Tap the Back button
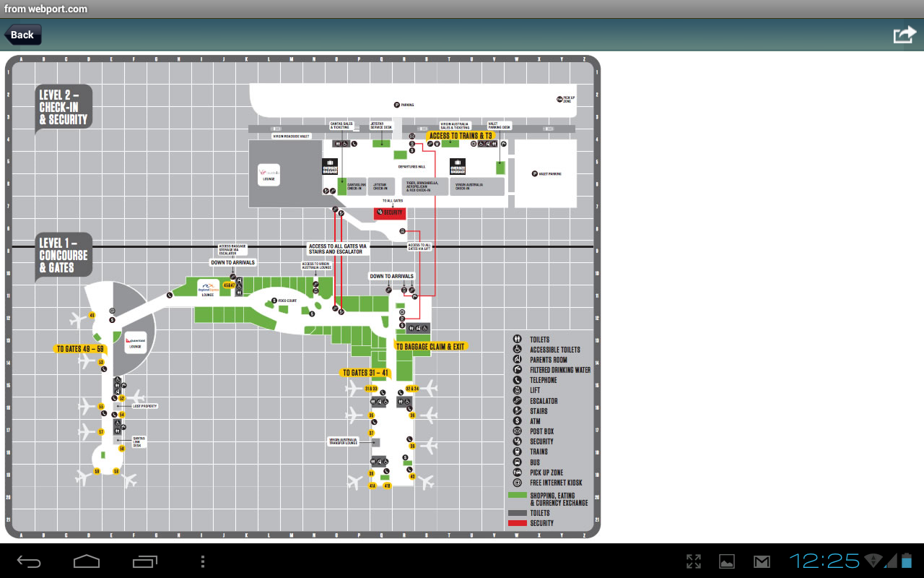The image size is (924, 578). coord(23,35)
